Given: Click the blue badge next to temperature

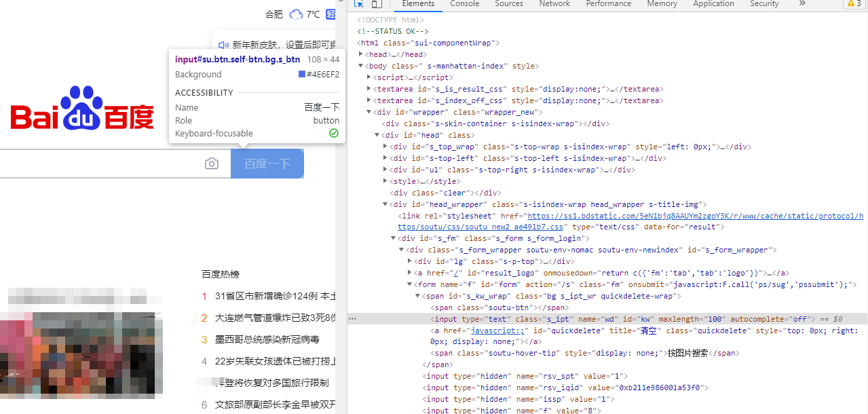Looking at the screenshot, I should (x=331, y=14).
